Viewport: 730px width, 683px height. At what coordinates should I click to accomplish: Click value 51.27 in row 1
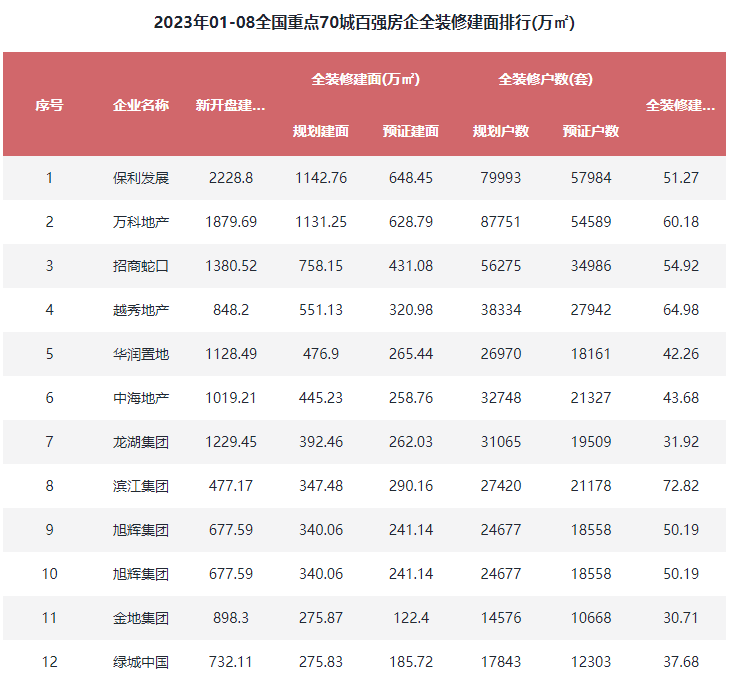coord(681,178)
